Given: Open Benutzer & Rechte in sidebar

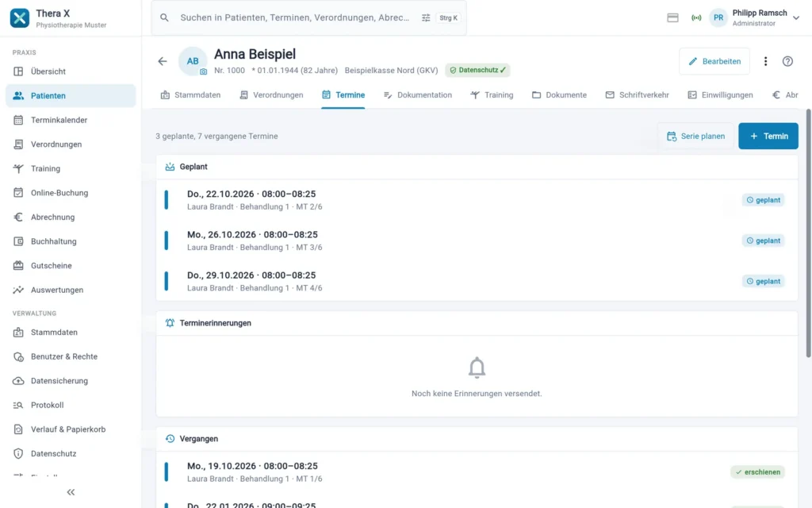Looking at the screenshot, I should (71, 356).
